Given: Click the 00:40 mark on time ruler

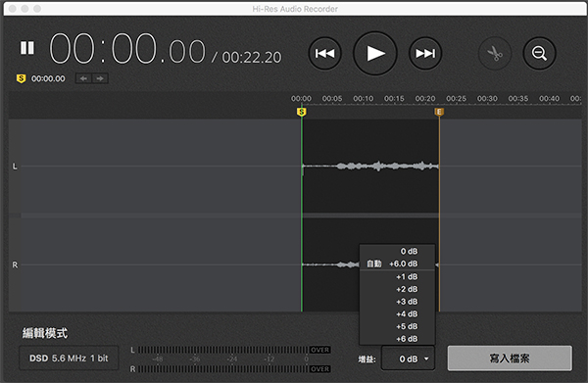Looking at the screenshot, I should [x=549, y=99].
